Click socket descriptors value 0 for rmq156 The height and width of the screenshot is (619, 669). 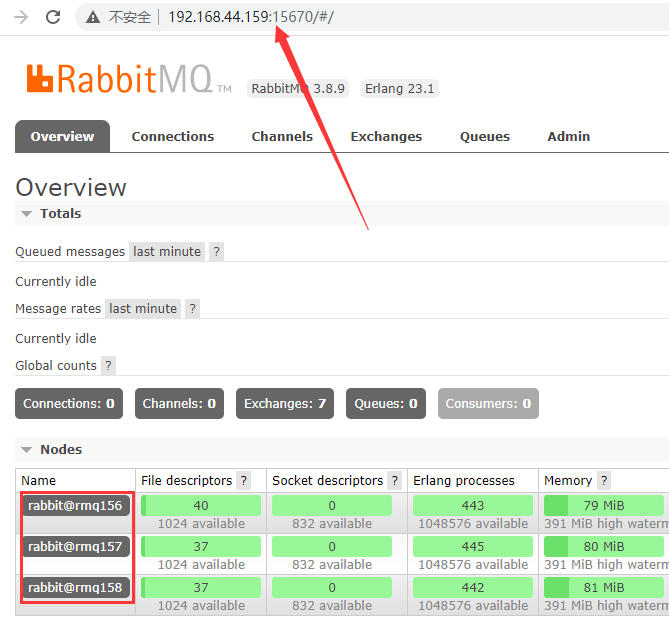tap(332, 506)
